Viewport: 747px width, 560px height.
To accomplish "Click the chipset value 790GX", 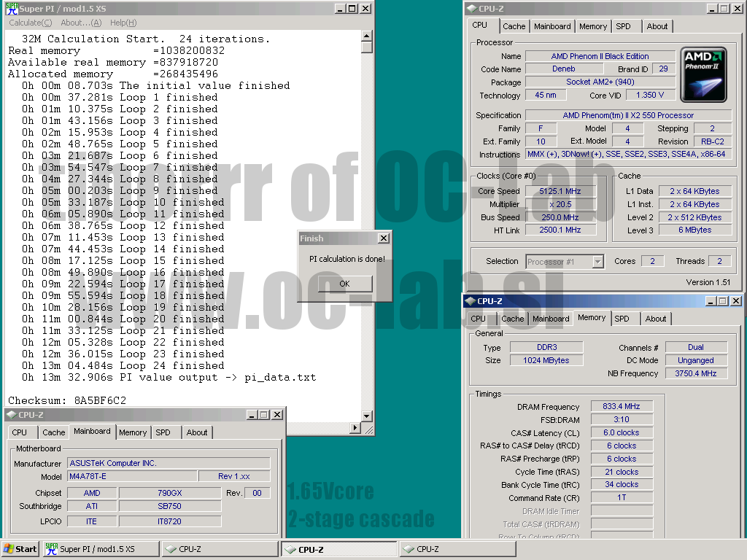I will (x=170, y=493).
